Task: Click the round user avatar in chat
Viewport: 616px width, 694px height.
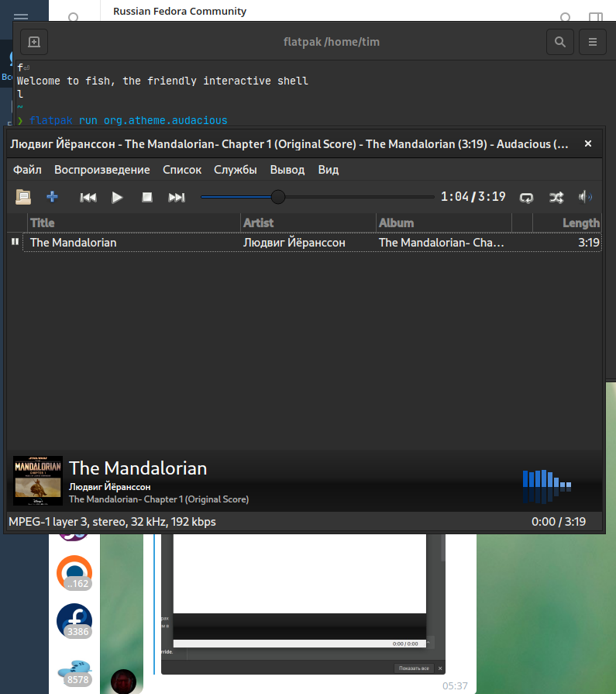Action: [123, 681]
